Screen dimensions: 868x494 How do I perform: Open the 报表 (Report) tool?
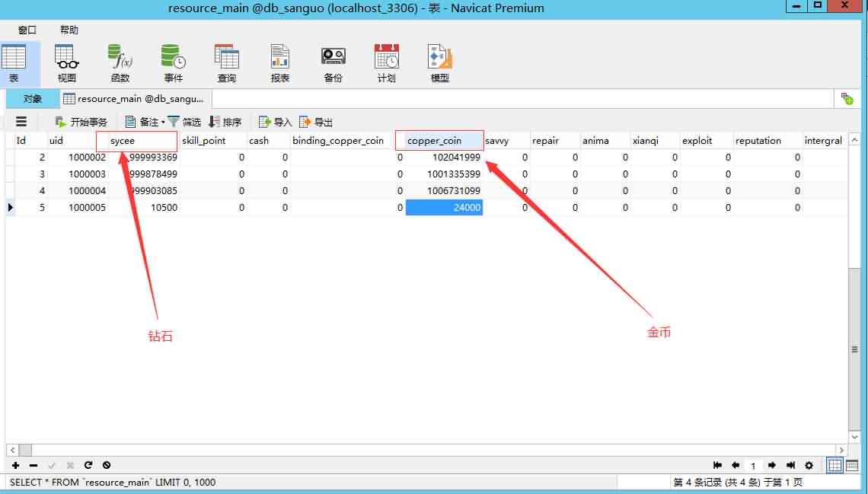point(280,62)
